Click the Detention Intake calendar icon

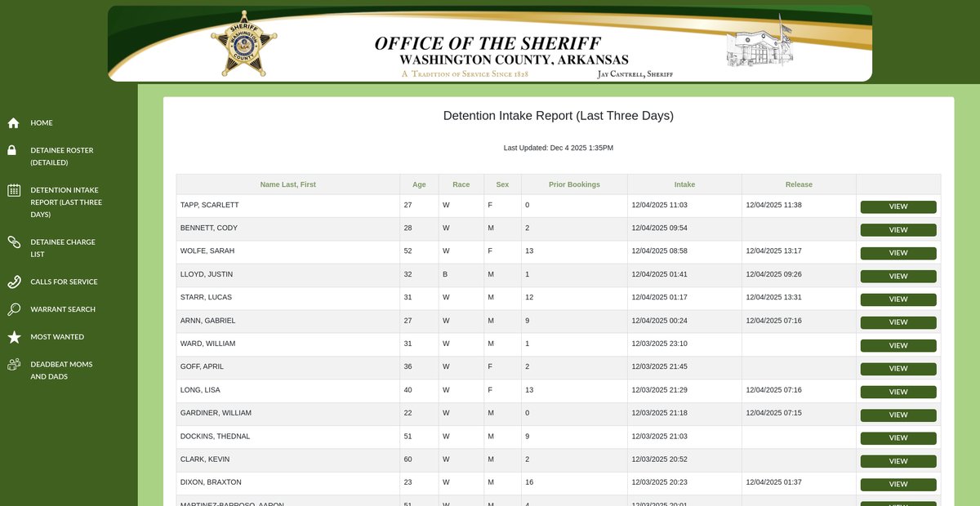13,190
